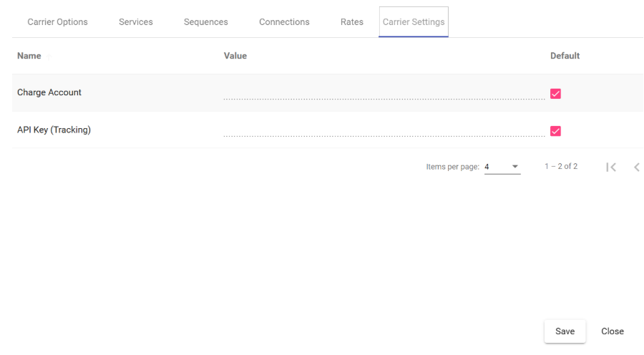Viewport: 644px width, 355px height.
Task: Select the Carrier Settings tab
Action: [x=414, y=21]
